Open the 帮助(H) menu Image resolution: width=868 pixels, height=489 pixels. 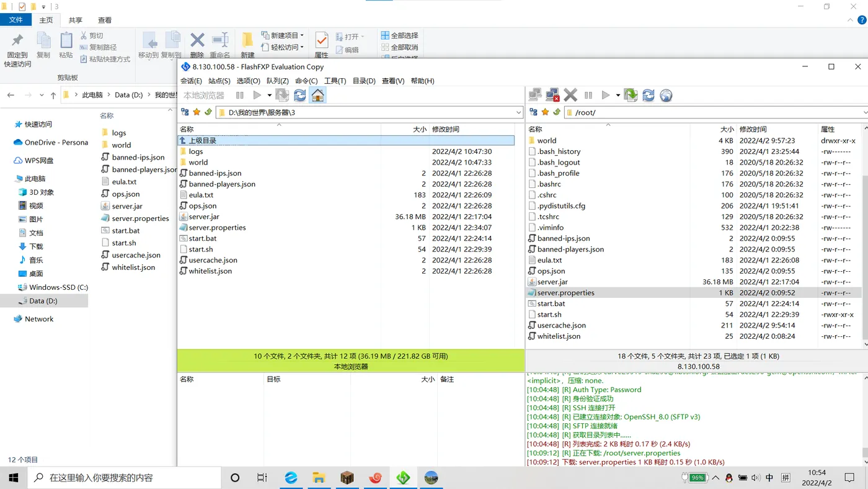(x=422, y=81)
